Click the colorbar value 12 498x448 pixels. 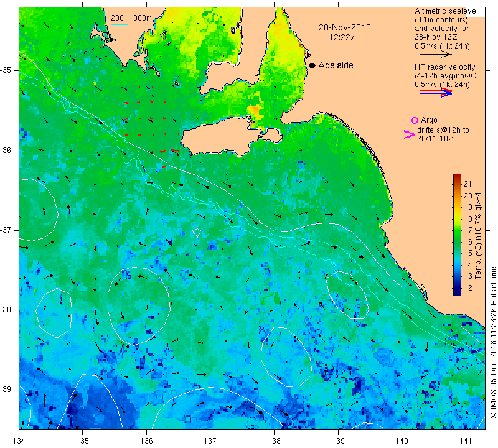point(468,288)
